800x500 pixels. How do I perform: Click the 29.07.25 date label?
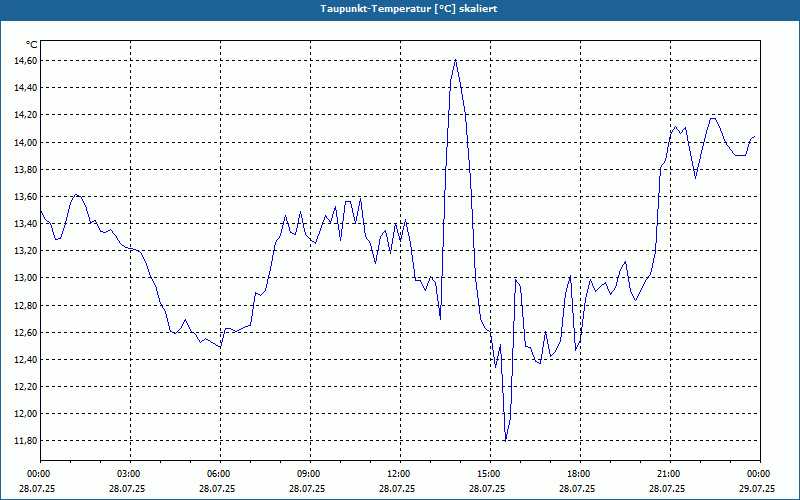pos(758,488)
